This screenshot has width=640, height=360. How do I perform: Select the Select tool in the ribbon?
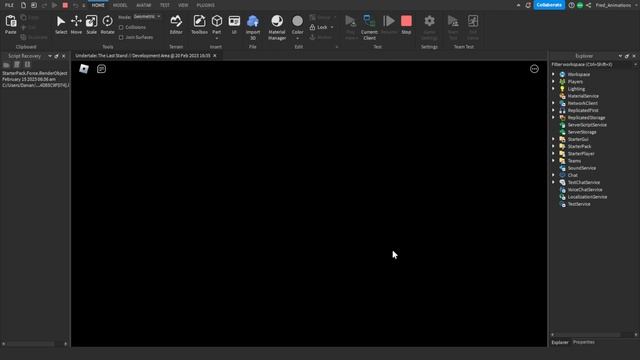click(x=61, y=25)
